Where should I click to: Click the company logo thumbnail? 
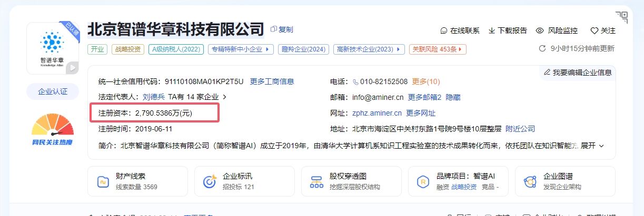(x=53, y=49)
